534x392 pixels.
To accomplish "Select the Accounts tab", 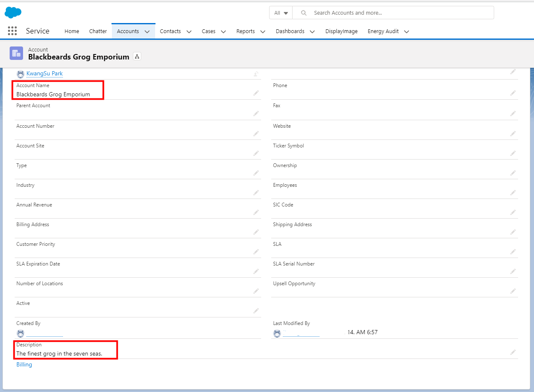I will [128, 31].
